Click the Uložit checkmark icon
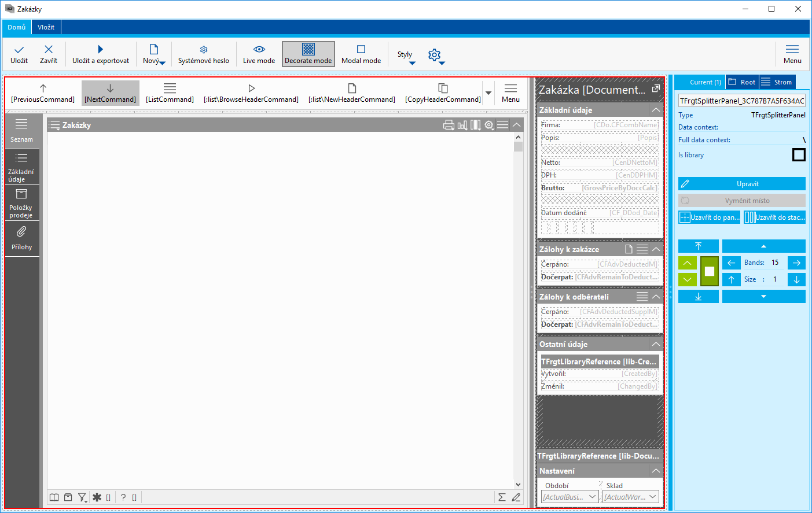The width and height of the screenshot is (812, 513). pos(19,50)
